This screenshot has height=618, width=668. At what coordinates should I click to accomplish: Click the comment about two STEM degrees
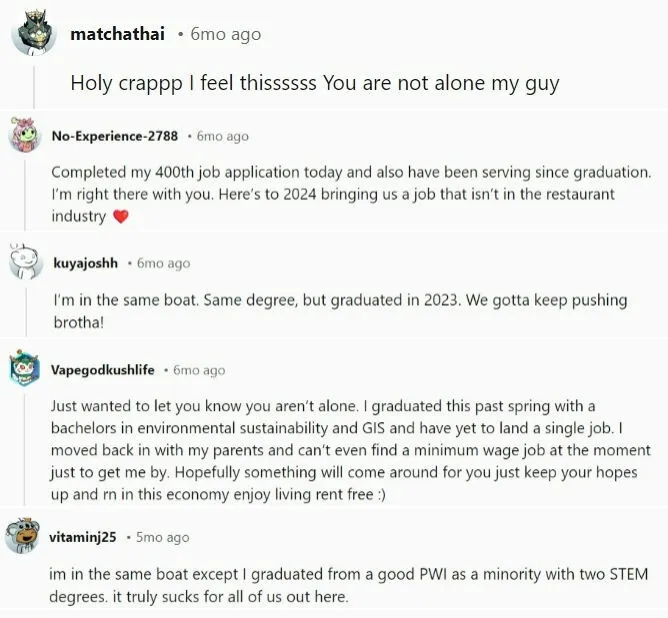pyautogui.click(x=348, y=585)
